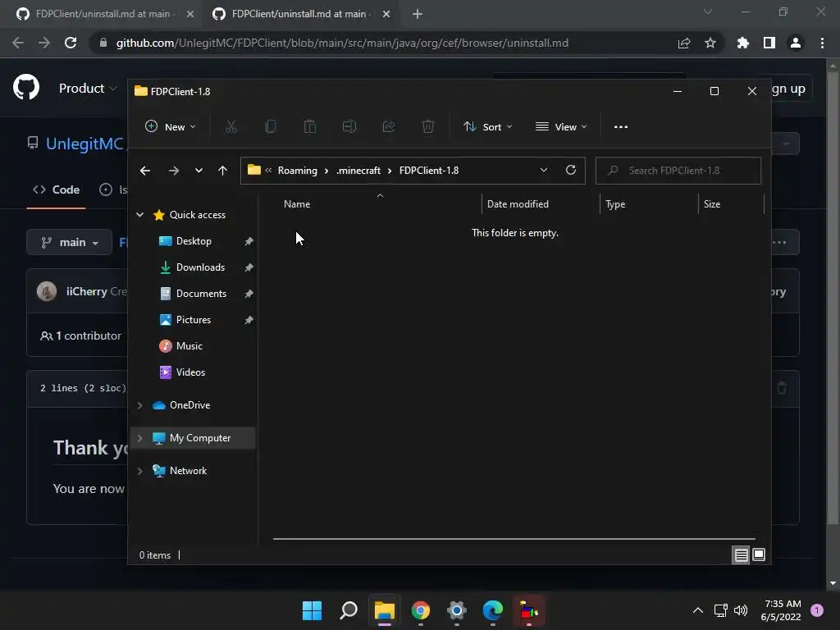Reload the GitHub page in Chrome
This screenshot has height=630, width=840.
71,43
